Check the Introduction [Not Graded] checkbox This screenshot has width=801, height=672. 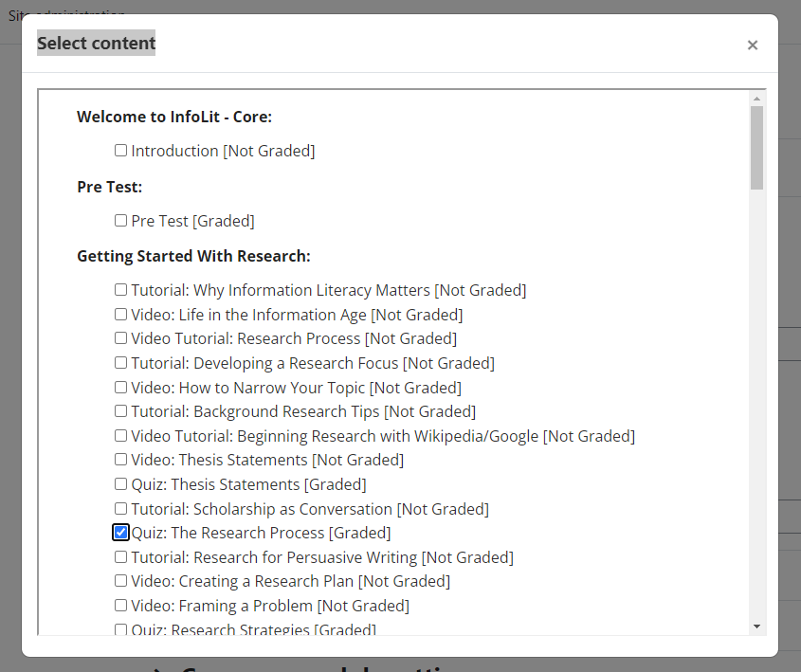point(120,150)
